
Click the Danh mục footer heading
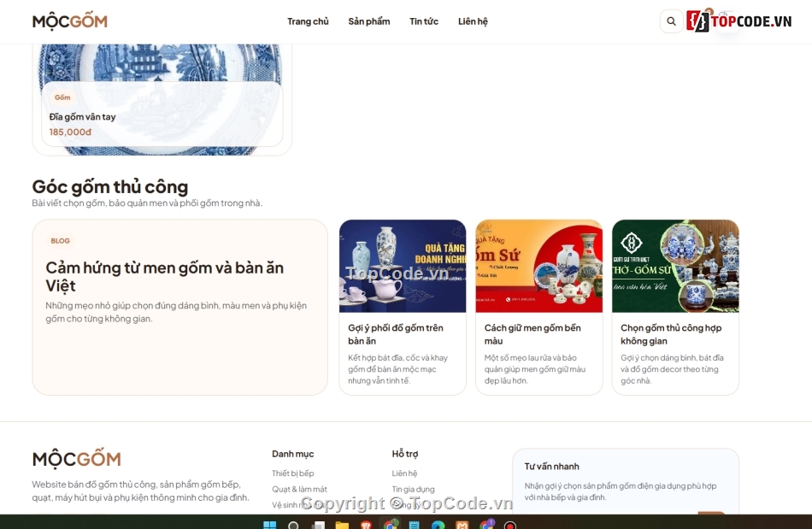(292, 454)
